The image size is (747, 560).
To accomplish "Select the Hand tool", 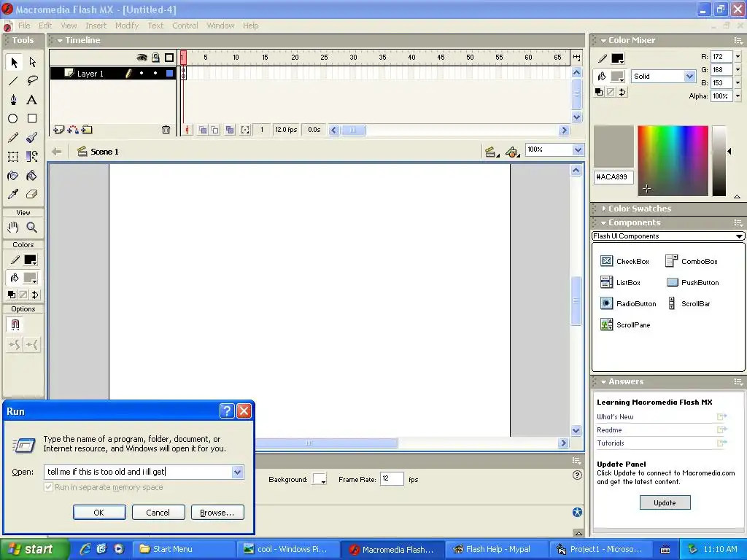I will [x=13, y=227].
